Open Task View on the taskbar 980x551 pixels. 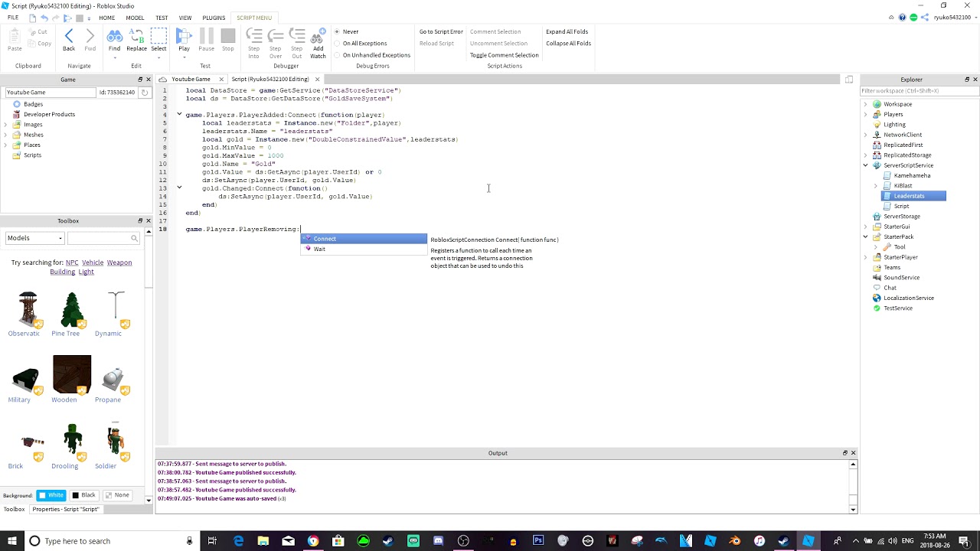coord(212,541)
